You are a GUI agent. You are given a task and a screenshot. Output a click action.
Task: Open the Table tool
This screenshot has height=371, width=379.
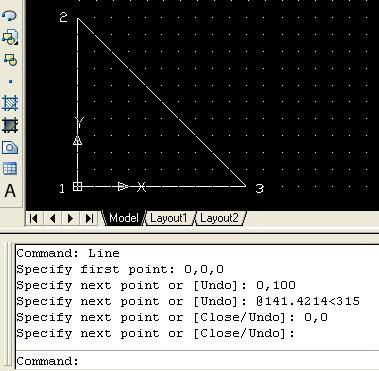coord(10,169)
